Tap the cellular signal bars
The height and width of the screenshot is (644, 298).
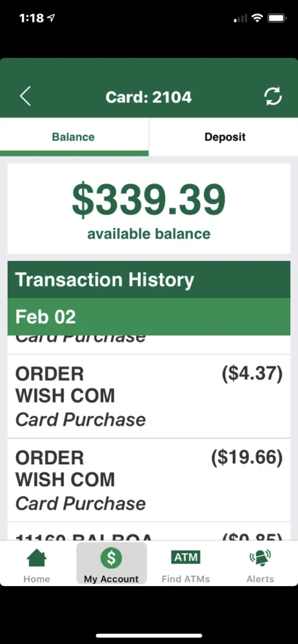[241, 19]
